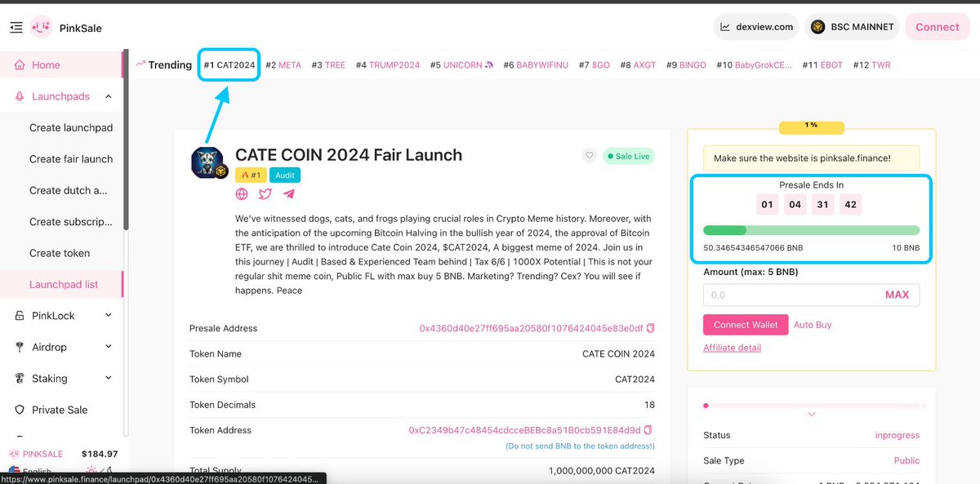Copy the presale address
This screenshot has height=484, width=980.
[x=651, y=328]
